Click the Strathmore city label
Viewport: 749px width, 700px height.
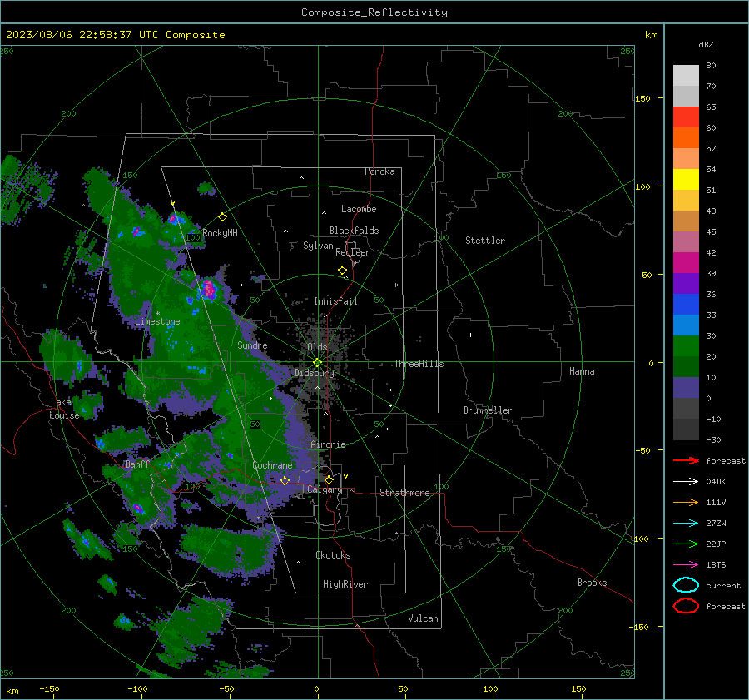point(404,493)
